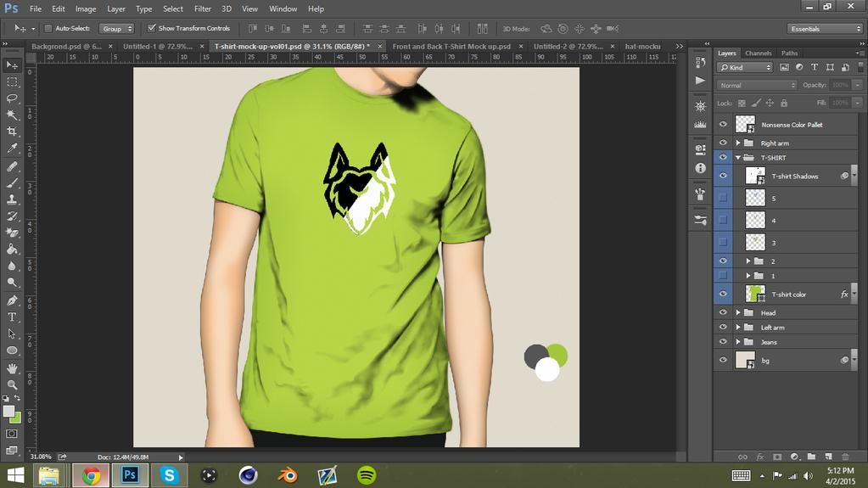Select the Dodge tool
868x488 pixels.
pos(12,283)
